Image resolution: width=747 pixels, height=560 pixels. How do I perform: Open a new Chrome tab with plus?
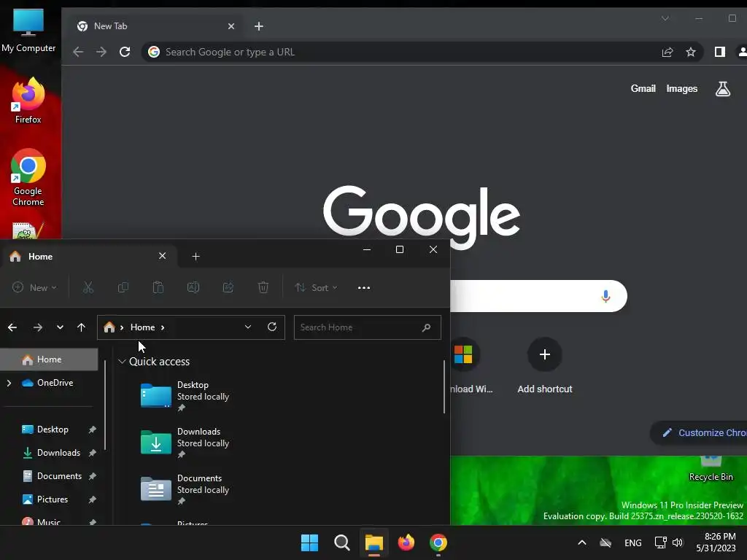tap(259, 26)
